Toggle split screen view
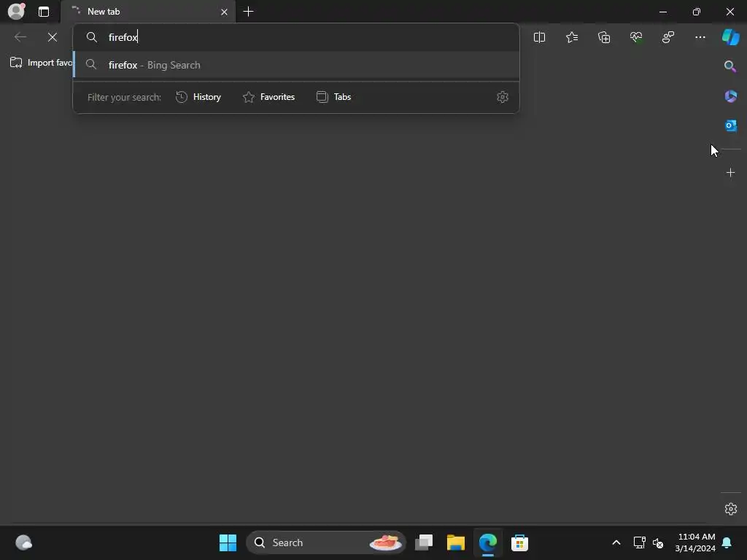The image size is (747, 560). coord(539,37)
